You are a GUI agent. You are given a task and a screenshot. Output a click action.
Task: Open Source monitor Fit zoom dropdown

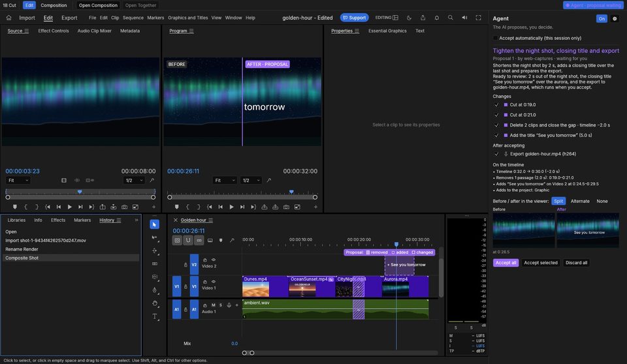click(x=18, y=181)
